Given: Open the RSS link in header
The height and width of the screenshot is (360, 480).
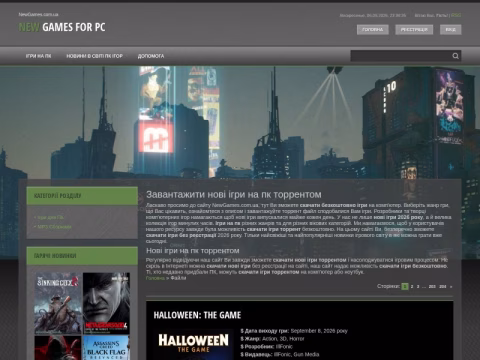Looking at the screenshot, I should [x=456, y=15].
